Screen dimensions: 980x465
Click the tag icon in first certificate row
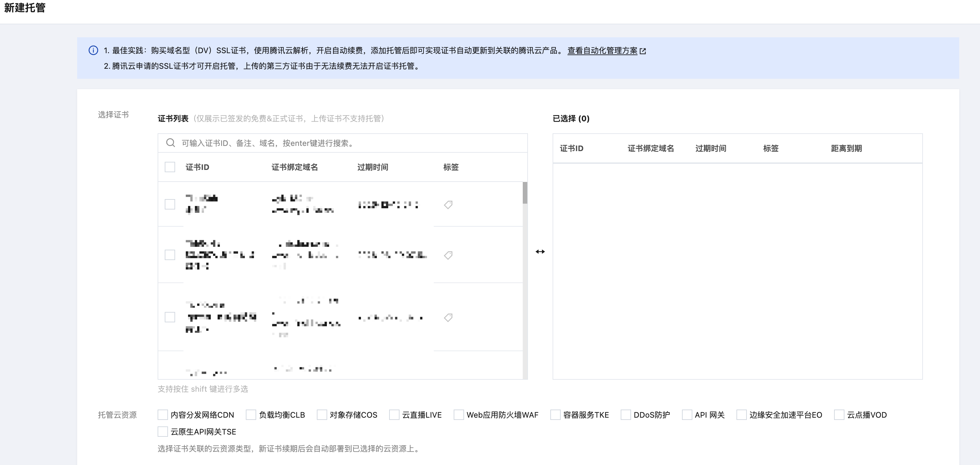pyautogui.click(x=448, y=205)
